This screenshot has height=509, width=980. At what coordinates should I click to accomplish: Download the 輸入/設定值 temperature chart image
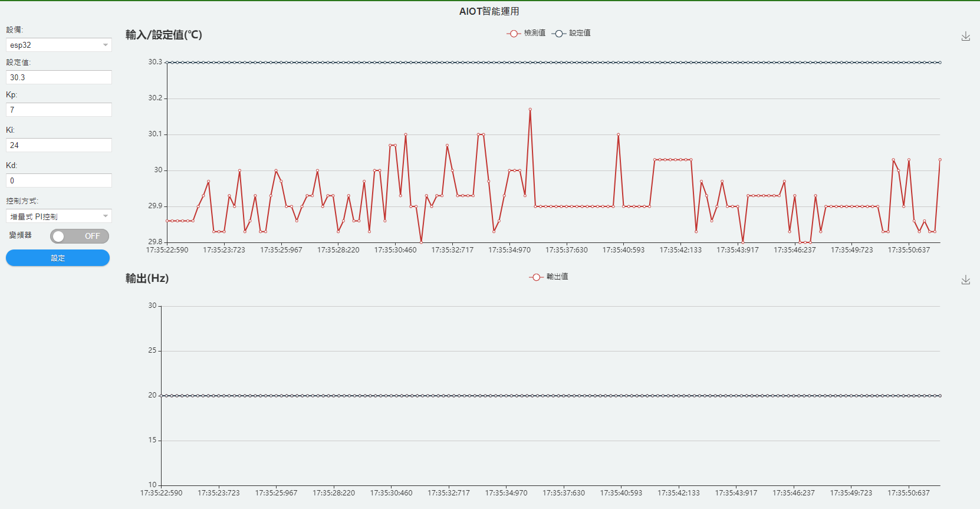click(965, 37)
